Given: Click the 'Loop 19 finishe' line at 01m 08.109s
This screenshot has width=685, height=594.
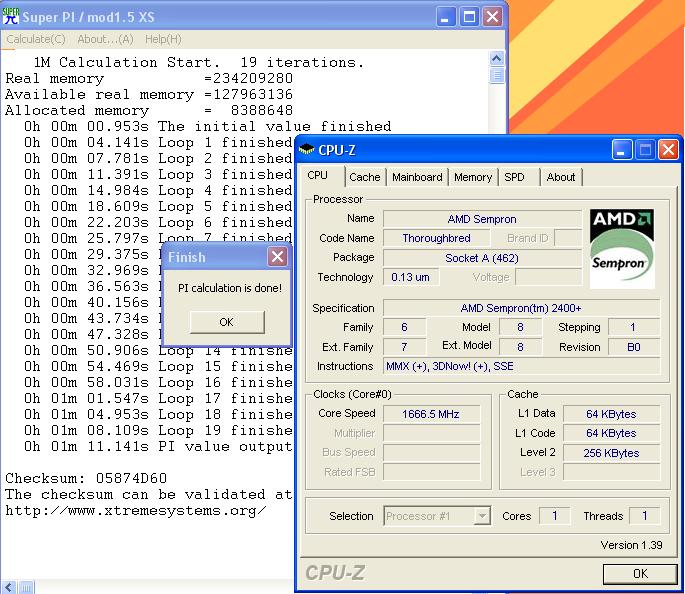Looking at the screenshot, I should click(x=158, y=430).
